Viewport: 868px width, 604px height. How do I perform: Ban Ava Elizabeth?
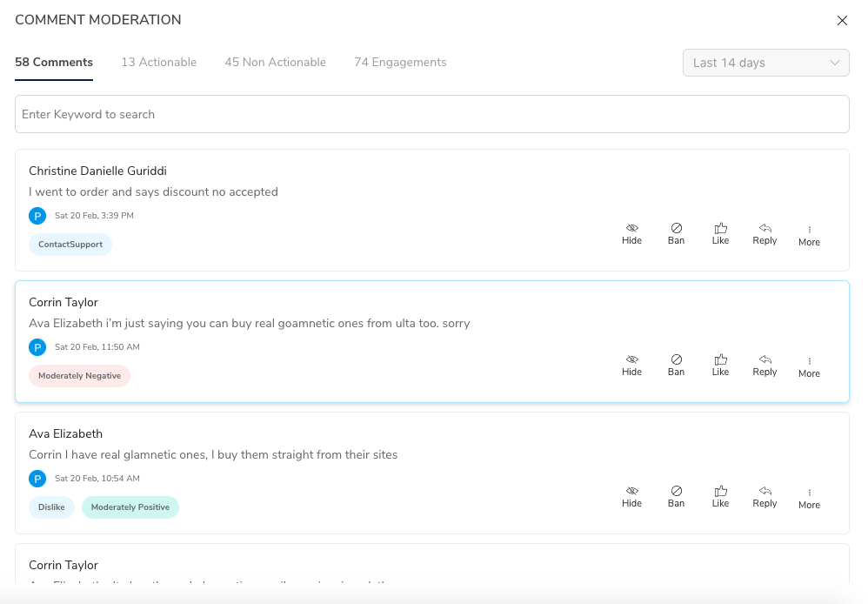coord(676,497)
